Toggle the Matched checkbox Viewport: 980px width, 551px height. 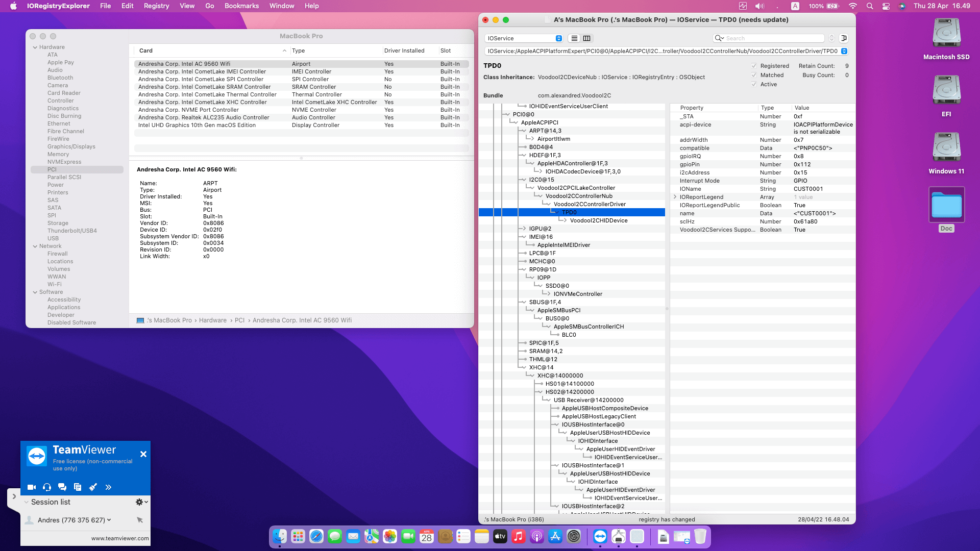coord(754,75)
